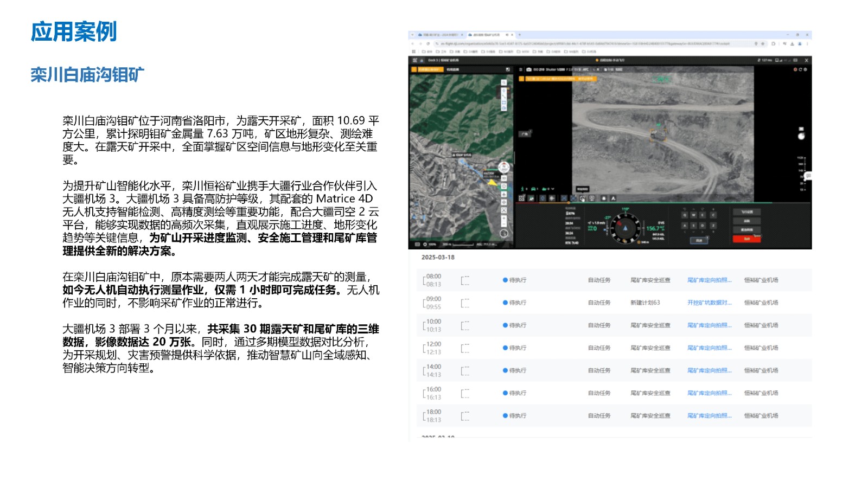Screen dimensions: 868x488
Task: Click the chat bubble icon at right edge
Action: 808,176
